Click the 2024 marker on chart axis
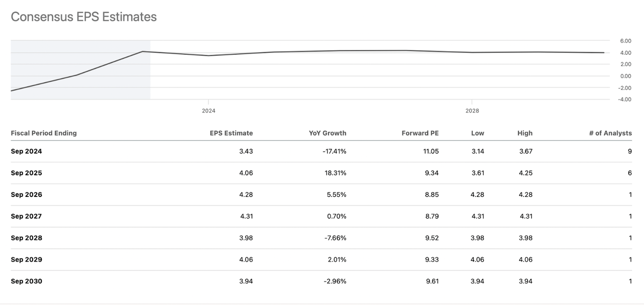 pyautogui.click(x=208, y=111)
